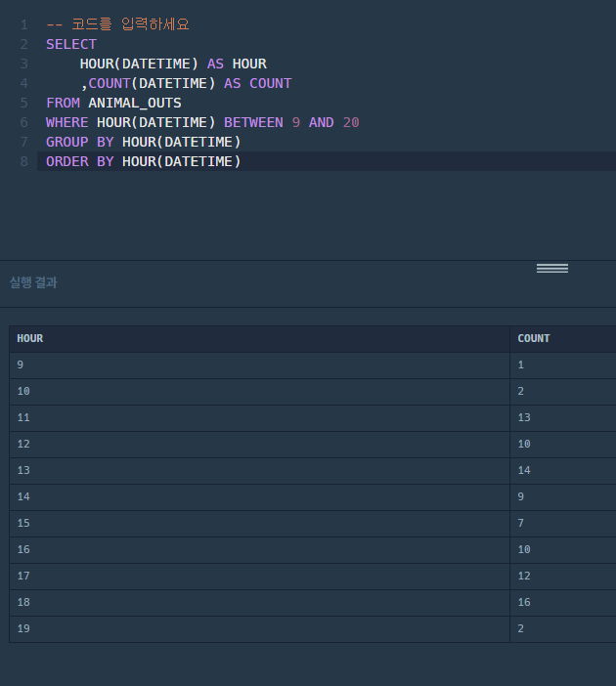The height and width of the screenshot is (686, 616).
Task: Click line number 8 in gutter
Action: [24, 161]
